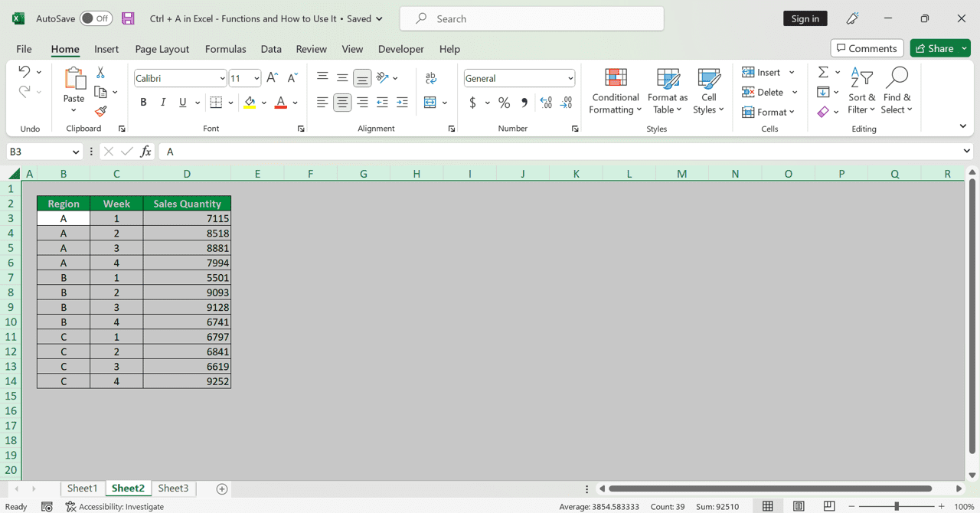The image size is (980, 513).
Task: Toggle Bold formatting
Action: tap(143, 102)
